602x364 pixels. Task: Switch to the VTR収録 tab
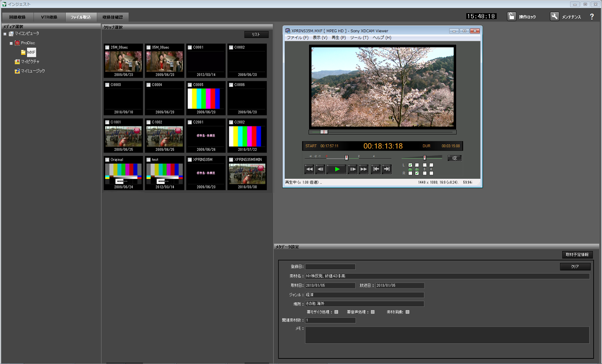pyautogui.click(x=49, y=17)
